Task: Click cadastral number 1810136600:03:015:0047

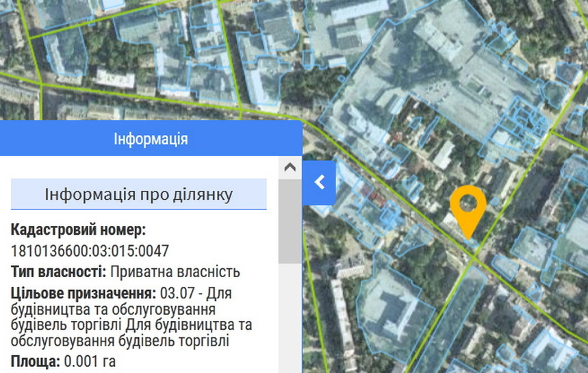Action: point(90,251)
